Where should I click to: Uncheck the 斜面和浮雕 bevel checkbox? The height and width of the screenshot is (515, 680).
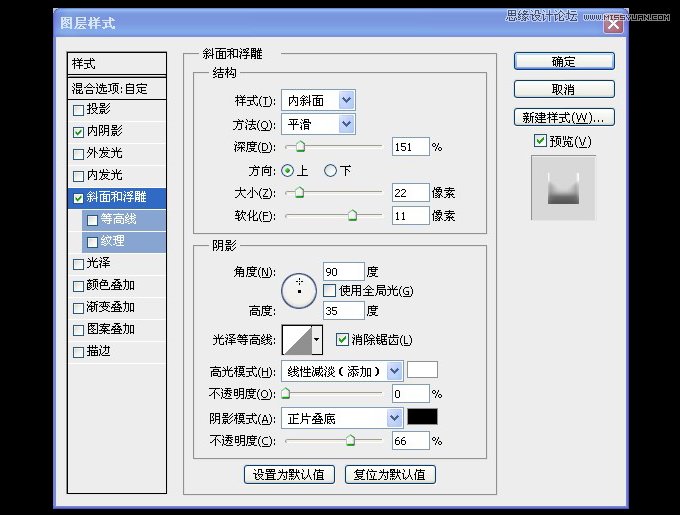[x=78, y=198]
